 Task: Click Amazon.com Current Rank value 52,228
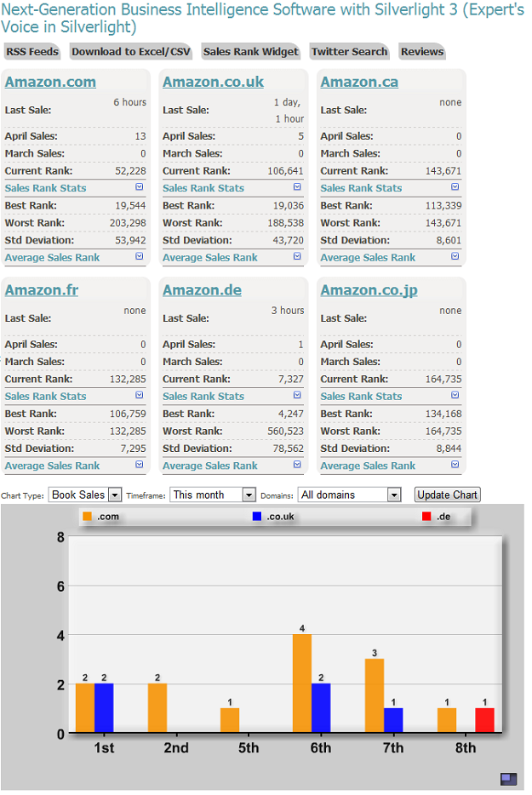click(x=130, y=171)
